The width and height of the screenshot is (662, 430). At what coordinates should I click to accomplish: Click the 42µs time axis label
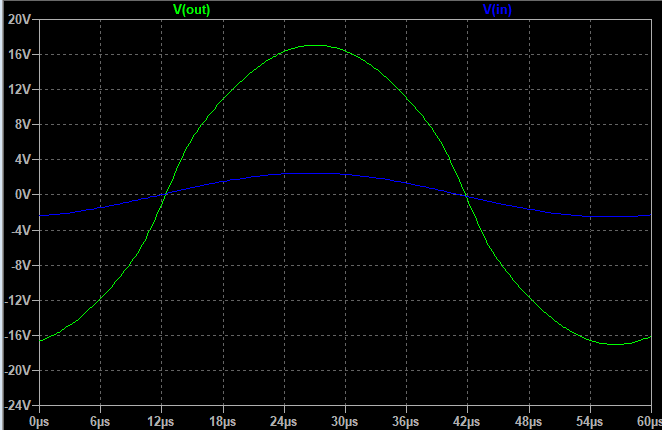[x=467, y=422]
